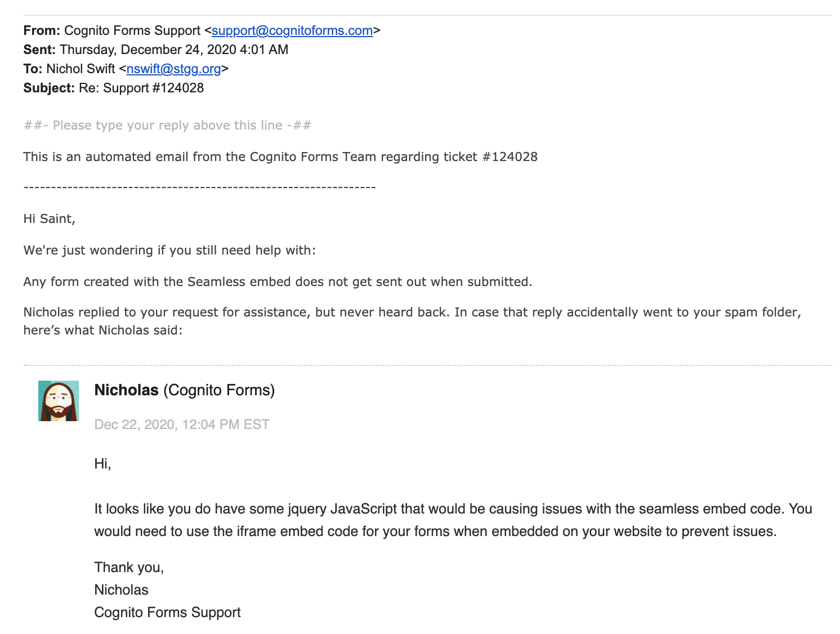The image size is (840, 634).
Task: Click the "From:" sender name Cognito Forms Support
Action: (132, 30)
